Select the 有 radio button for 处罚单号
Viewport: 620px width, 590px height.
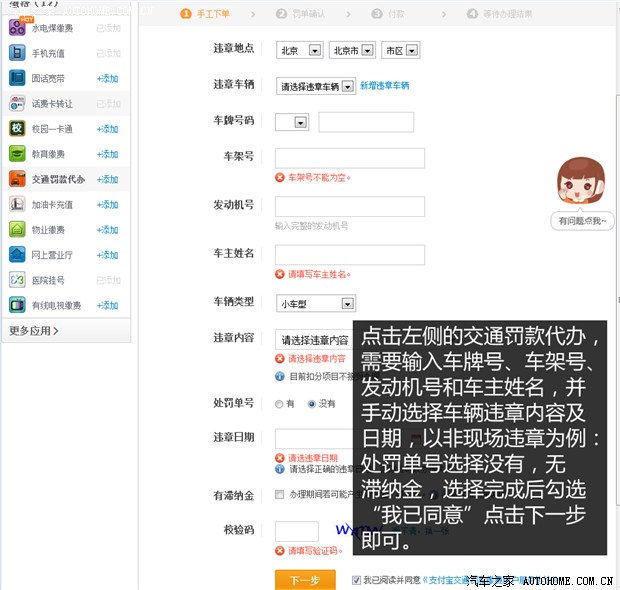[279, 404]
